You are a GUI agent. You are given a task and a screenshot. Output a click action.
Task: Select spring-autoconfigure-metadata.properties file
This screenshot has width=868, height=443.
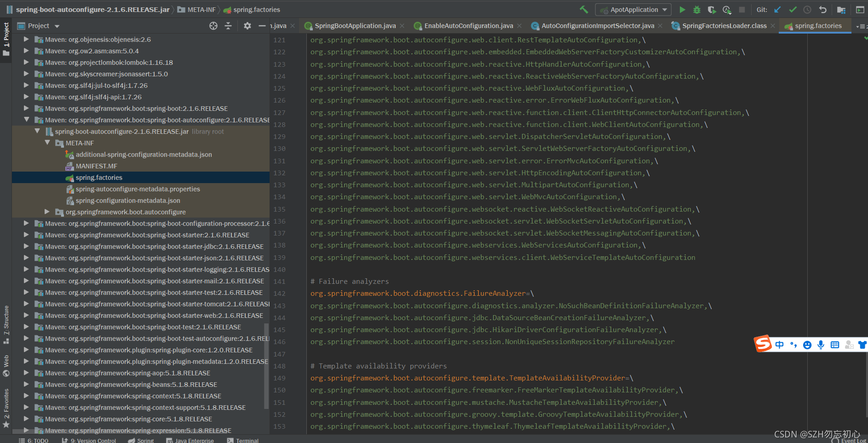pos(138,189)
